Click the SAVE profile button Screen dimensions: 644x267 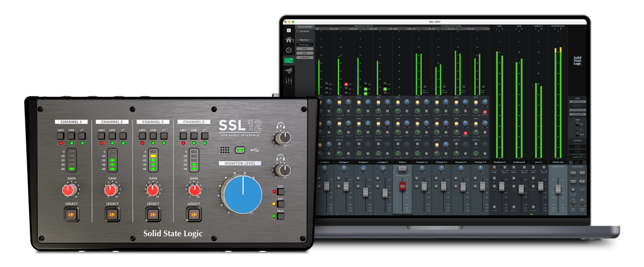tap(305, 48)
